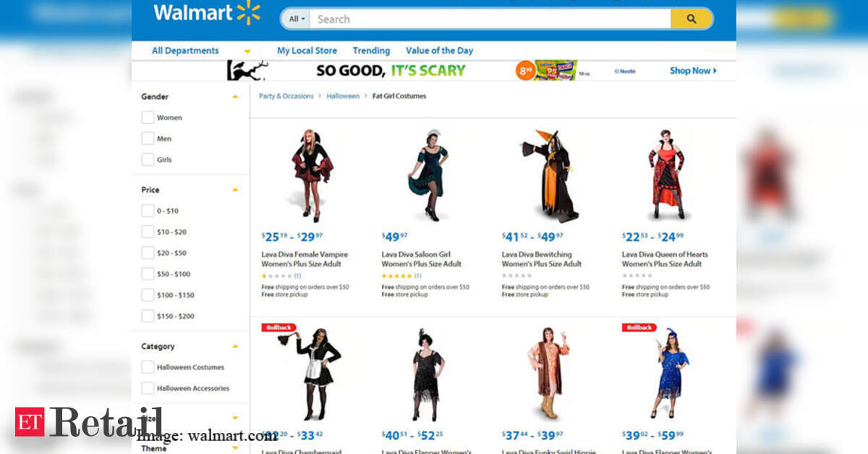Collapse the Gender filter section

[235, 96]
